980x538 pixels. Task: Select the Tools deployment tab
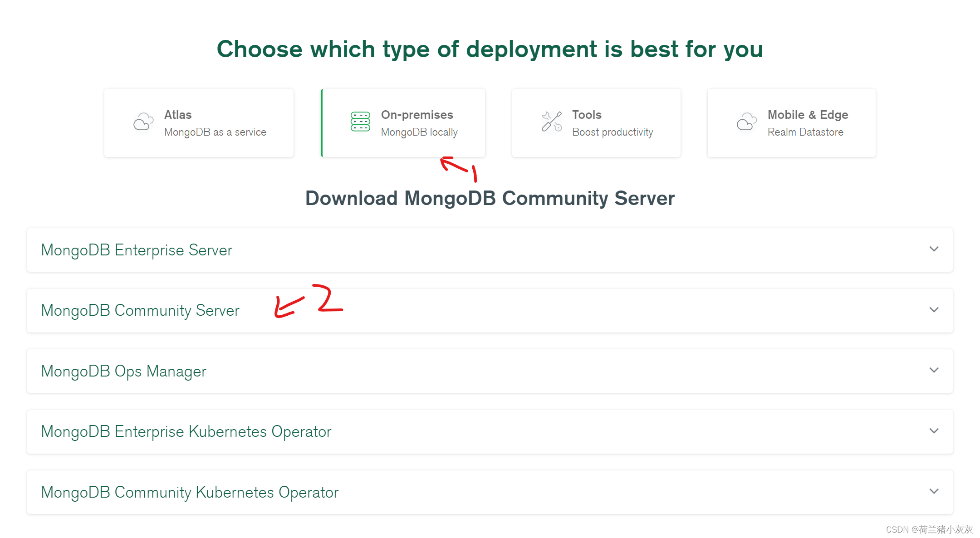pos(596,123)
